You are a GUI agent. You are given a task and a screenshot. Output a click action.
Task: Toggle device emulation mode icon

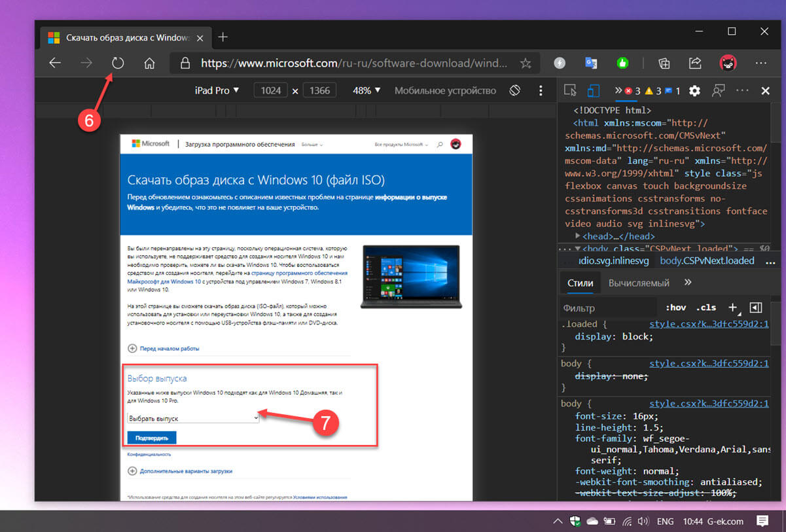point(593,90)
